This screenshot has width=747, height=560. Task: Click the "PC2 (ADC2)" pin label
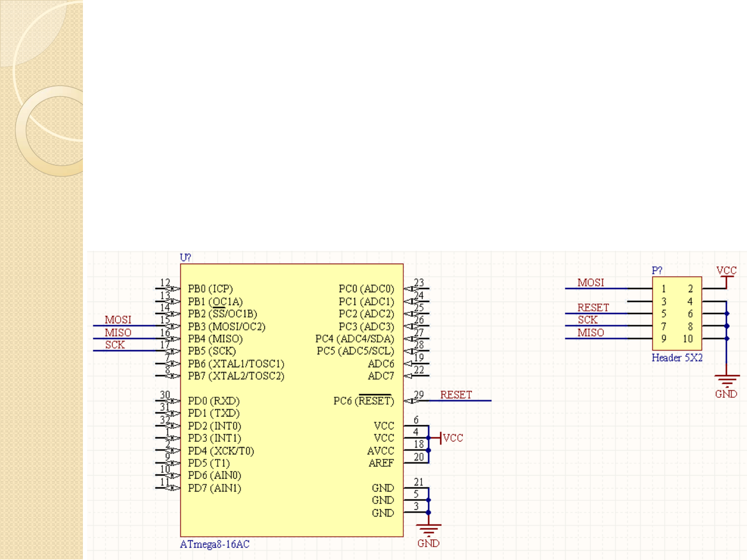[x=367, y=314]
